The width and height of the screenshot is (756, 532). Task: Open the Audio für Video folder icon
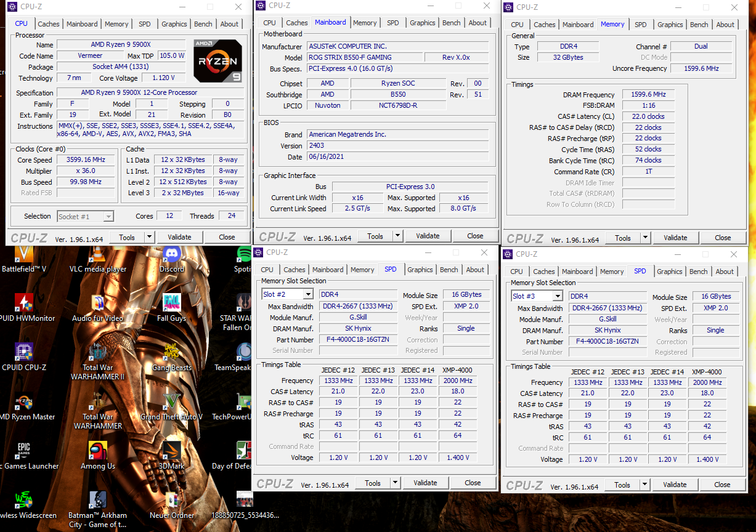tap(98, 303)
